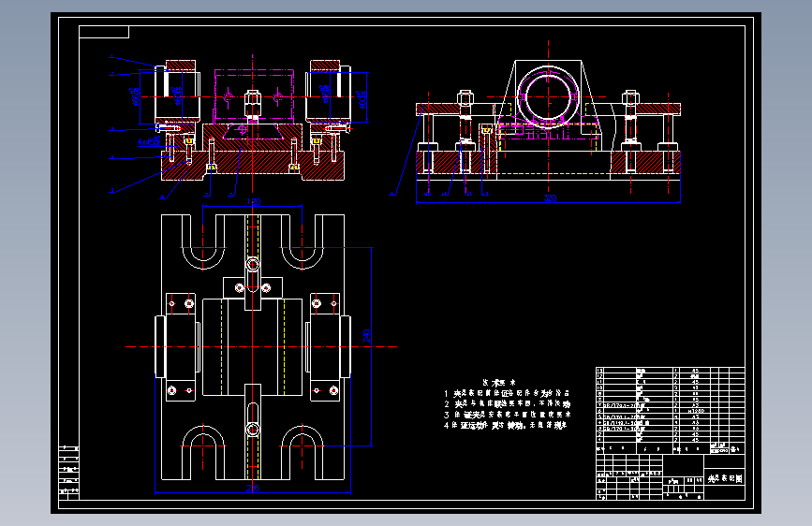
Task: Select technical requirement line numbered 2
Action: 507,403
